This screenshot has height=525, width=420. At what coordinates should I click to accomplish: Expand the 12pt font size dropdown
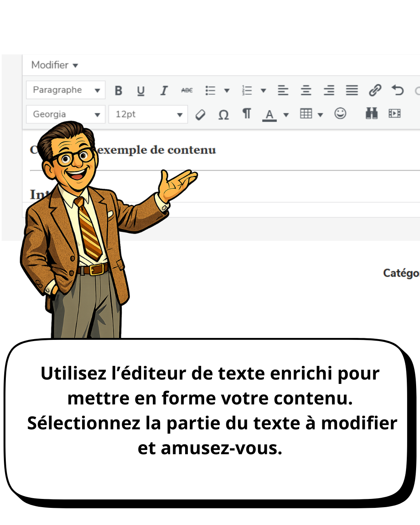[x=148, y=114]
